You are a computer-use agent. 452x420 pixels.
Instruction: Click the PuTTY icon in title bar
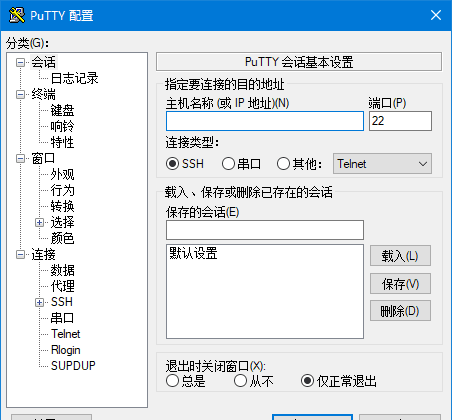(x=17, y=15)
